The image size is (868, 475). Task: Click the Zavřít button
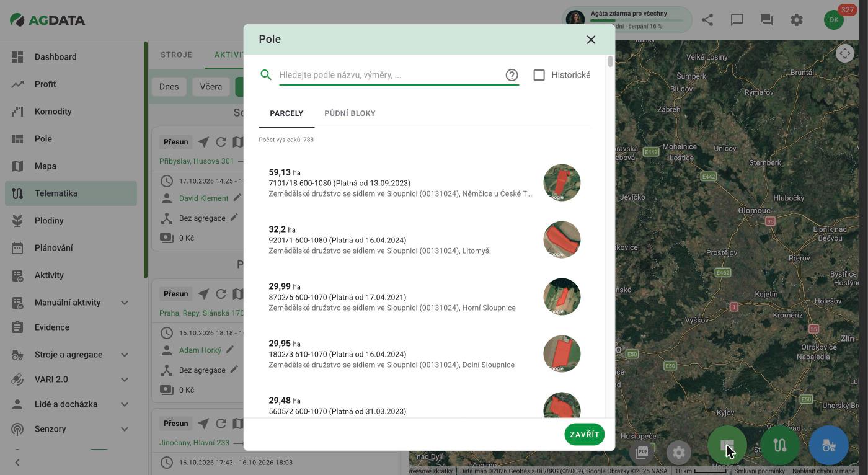[585, 435]
